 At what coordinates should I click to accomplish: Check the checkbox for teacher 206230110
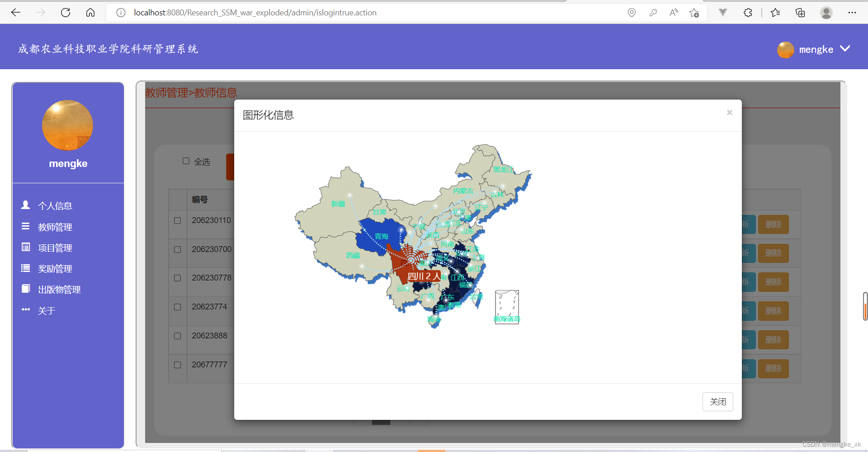177,221
